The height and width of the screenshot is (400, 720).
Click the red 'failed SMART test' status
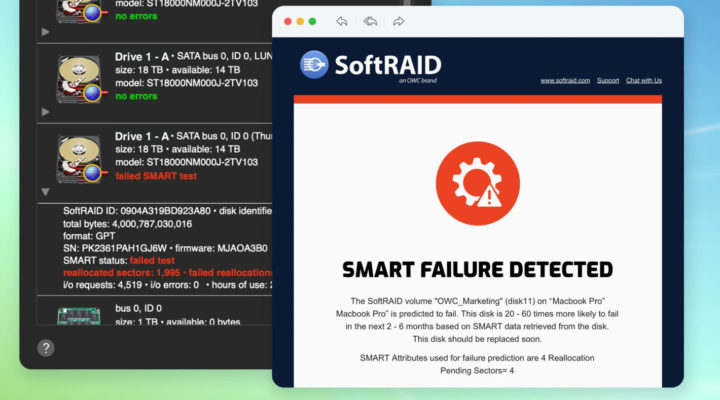tap(156, 176)
